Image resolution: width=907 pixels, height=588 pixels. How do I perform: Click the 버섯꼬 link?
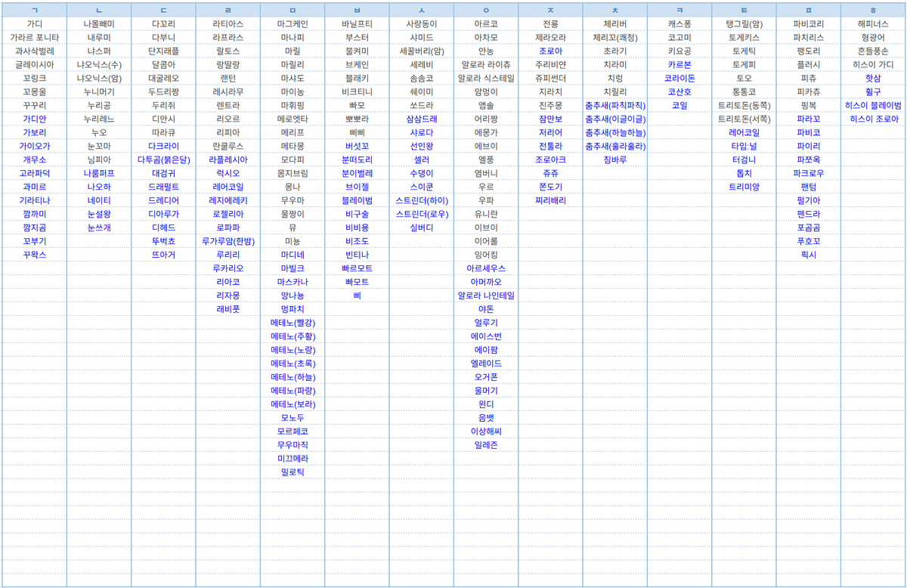(357, 146)
